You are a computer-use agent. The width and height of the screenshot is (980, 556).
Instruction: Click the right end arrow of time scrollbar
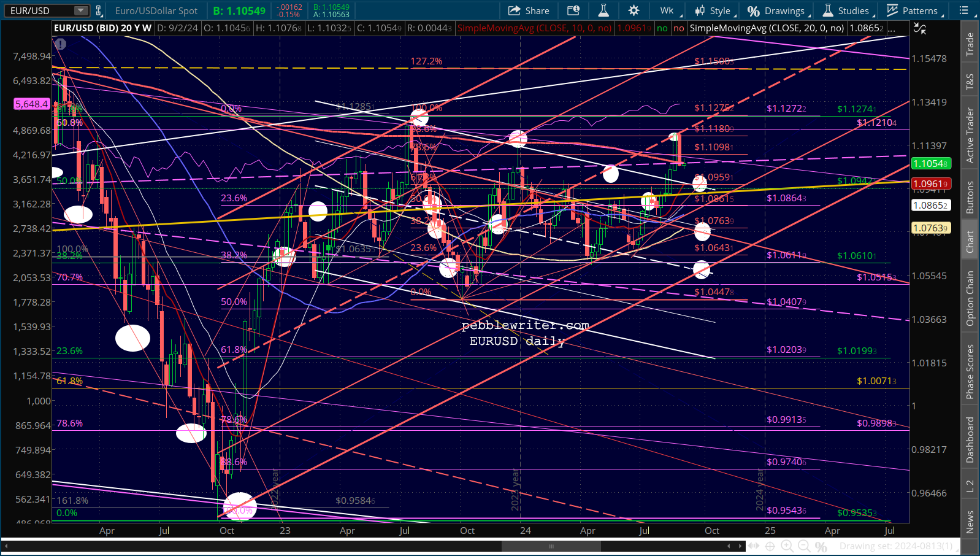(x=741, y=546)
